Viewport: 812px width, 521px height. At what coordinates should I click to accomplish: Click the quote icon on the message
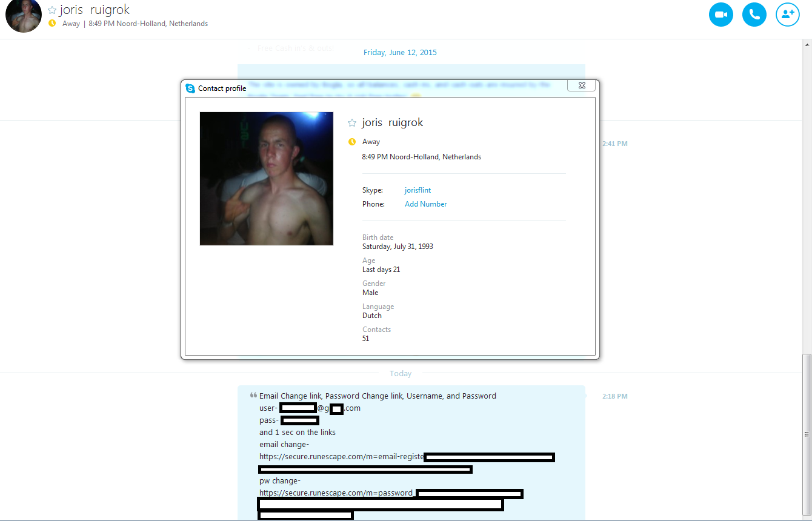[x=253, y=395]
